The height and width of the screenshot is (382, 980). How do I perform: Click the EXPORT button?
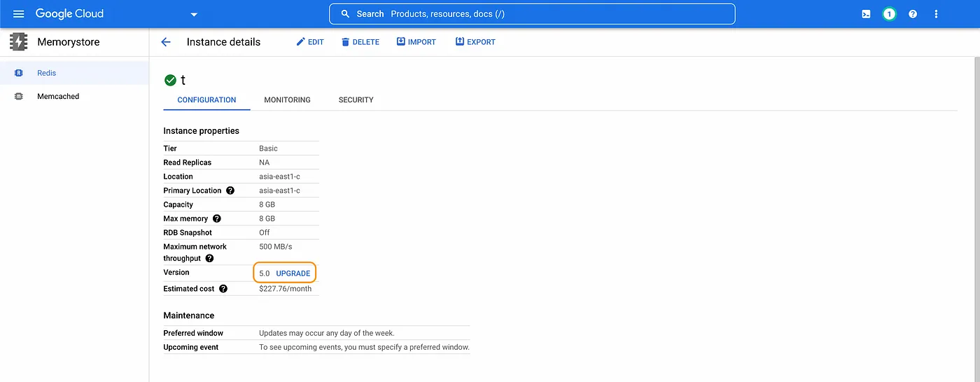tap(475, 42)
